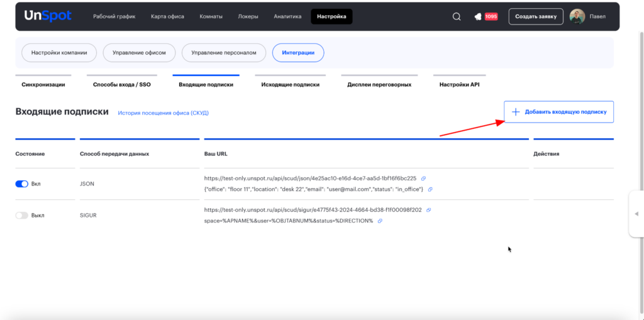Click the Создать заявку button

(536, 17)
